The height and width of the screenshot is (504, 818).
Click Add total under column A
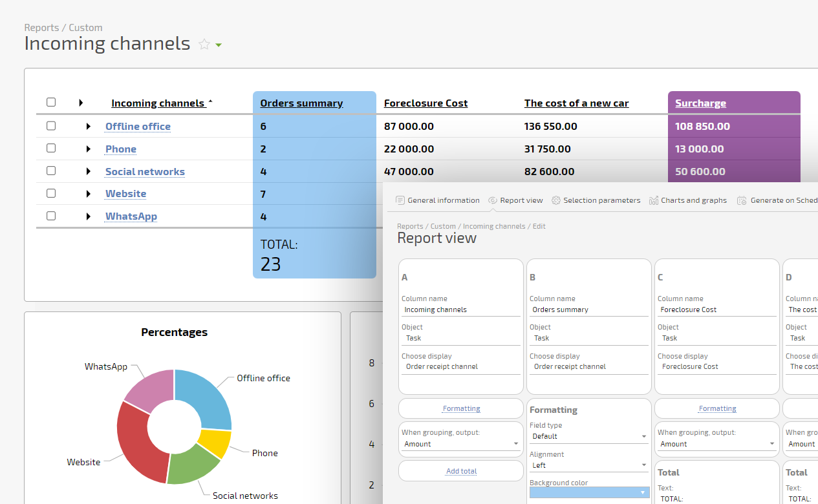[461, 471]
